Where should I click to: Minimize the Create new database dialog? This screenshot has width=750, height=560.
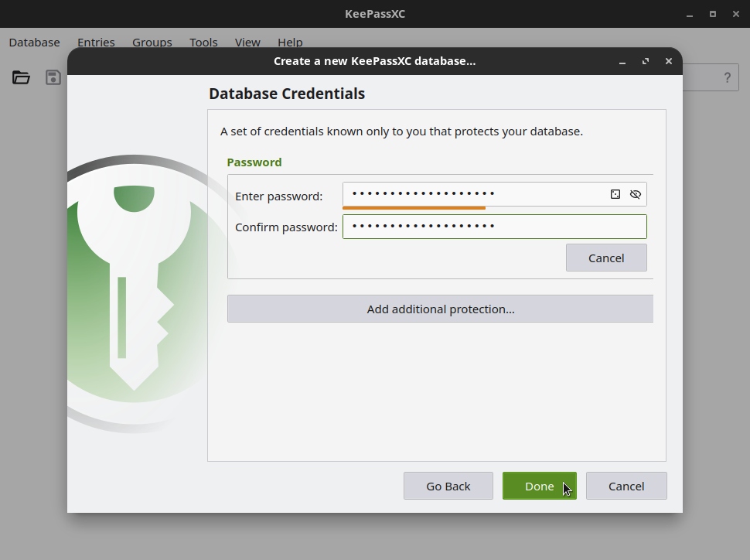[x=622, y=62]
